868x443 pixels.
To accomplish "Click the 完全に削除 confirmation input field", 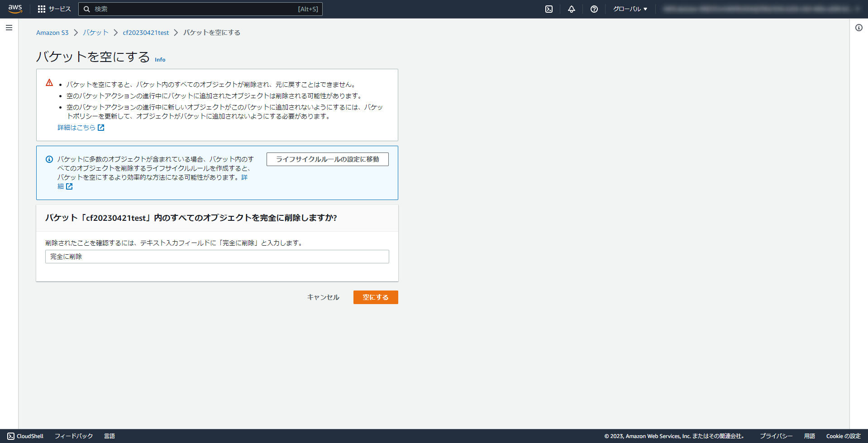I will tap(216, 257).
